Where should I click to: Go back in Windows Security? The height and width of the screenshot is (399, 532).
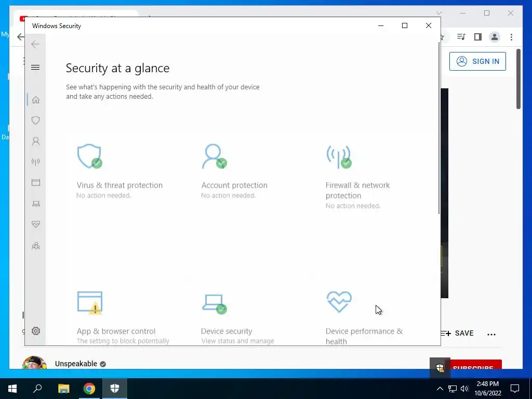tap(35, 44)
